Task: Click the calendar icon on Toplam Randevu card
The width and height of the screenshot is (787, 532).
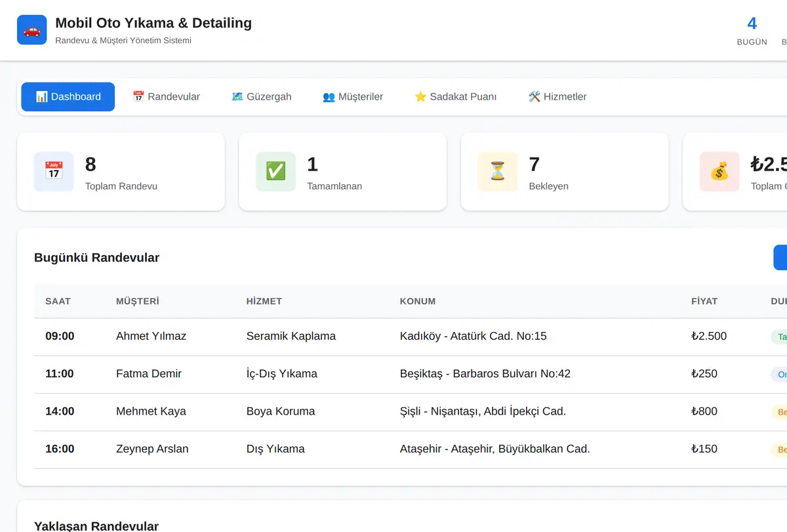Action: point(54,172)
